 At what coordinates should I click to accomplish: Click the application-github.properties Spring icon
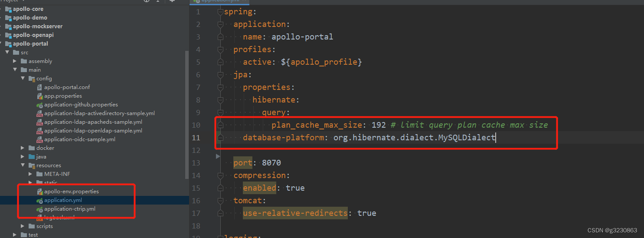pyautogui.click(x=39, y=105)
